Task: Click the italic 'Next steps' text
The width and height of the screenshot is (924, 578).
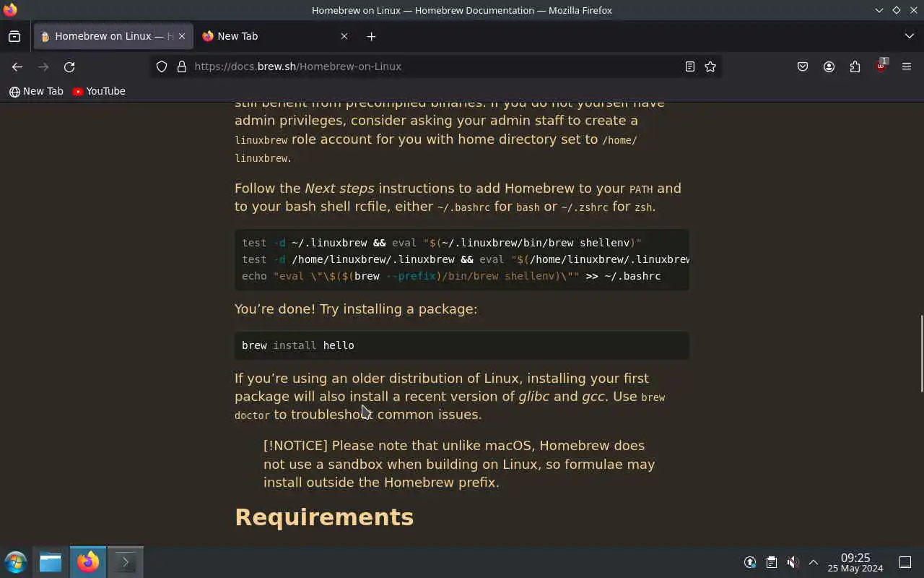Action: coord(339,189)
